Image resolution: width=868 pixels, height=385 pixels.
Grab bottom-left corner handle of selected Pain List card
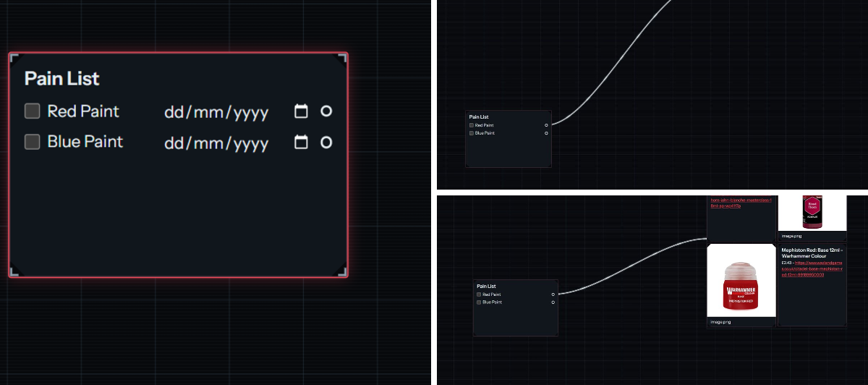click(14, 271)
